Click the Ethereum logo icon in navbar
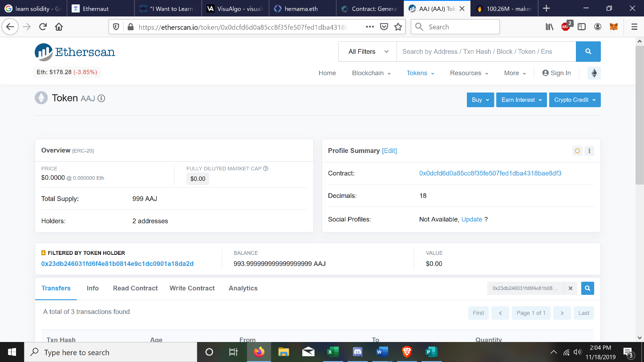This screenshot has height=362, width=644. [594, 73]
